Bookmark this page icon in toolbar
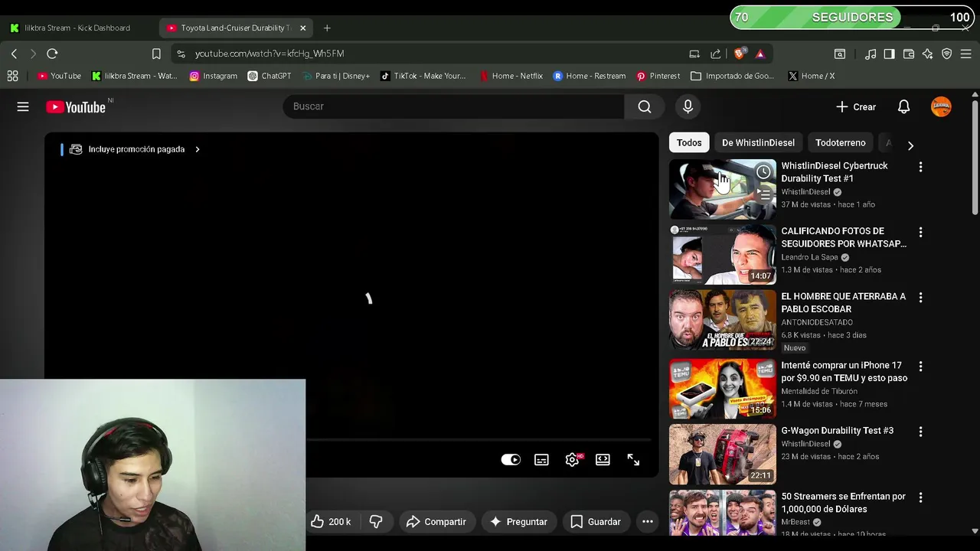980x551 pixels. coord(156,54)
